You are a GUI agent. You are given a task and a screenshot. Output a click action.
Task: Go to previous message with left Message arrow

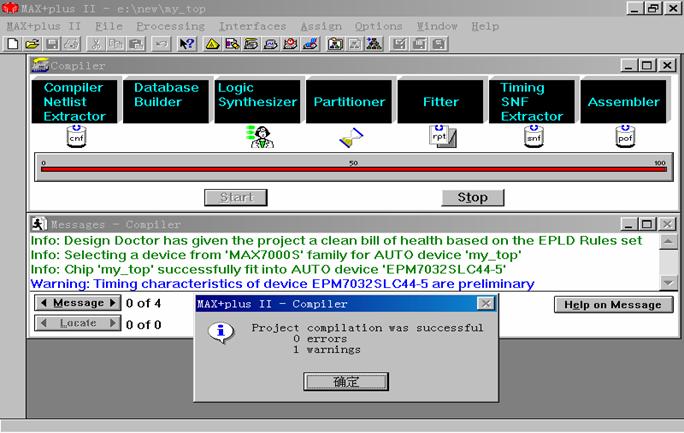tap(44, 303)
